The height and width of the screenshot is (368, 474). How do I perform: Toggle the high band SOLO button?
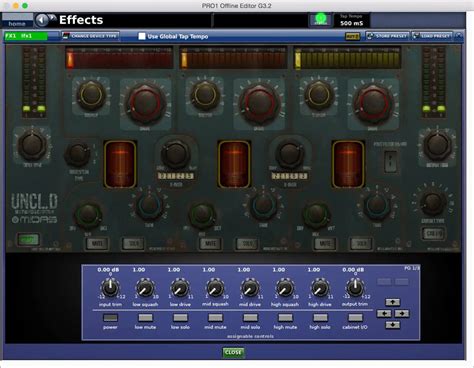click(361, 244)
